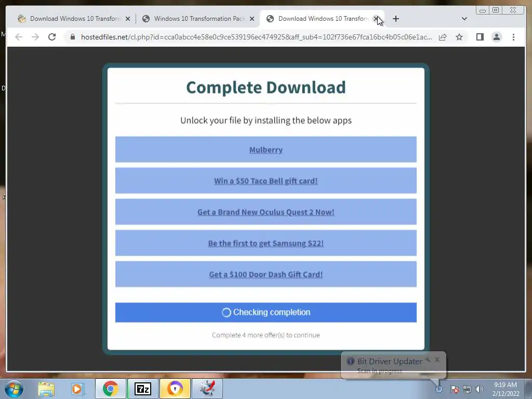Open the gear-icon app in taskbar

tap(207, 389)
